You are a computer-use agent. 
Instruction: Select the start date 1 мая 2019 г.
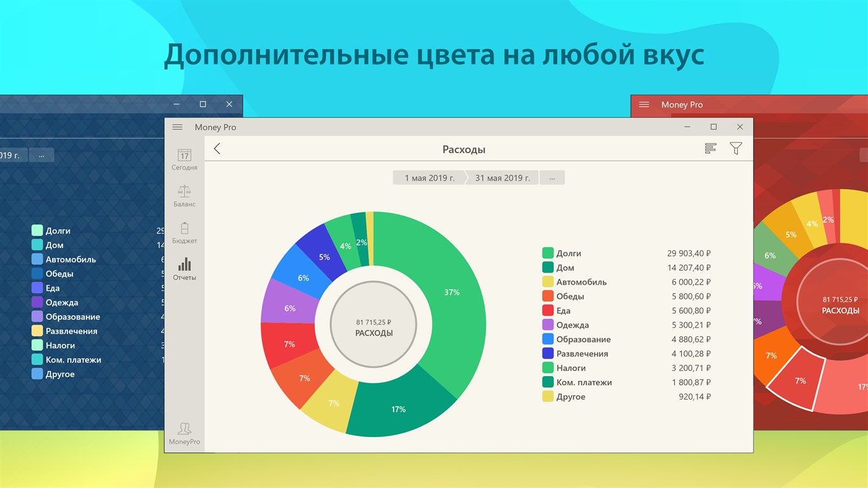point(429,178)
